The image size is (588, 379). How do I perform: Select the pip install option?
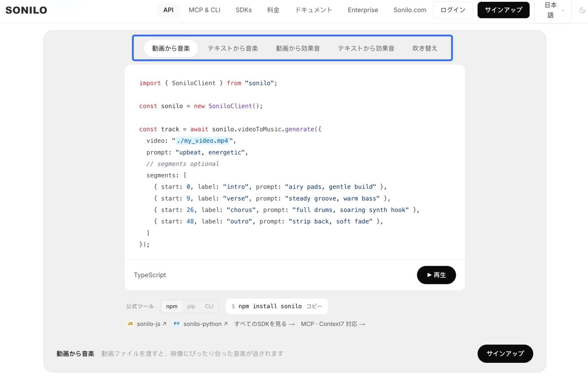(x=191, y=307)
